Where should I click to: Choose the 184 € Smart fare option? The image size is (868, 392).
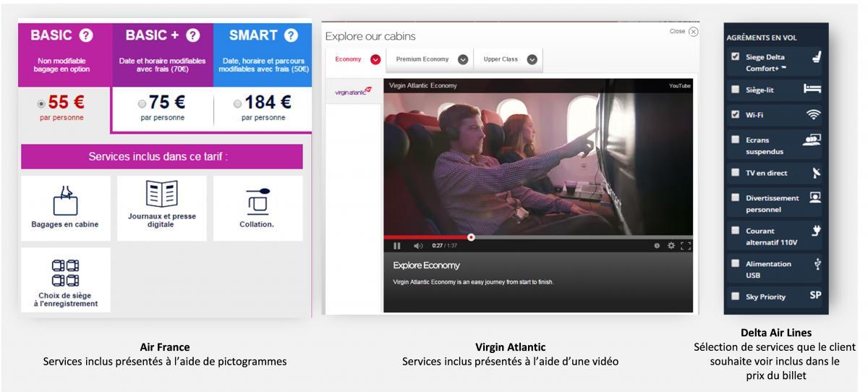[x=237, y=104]
